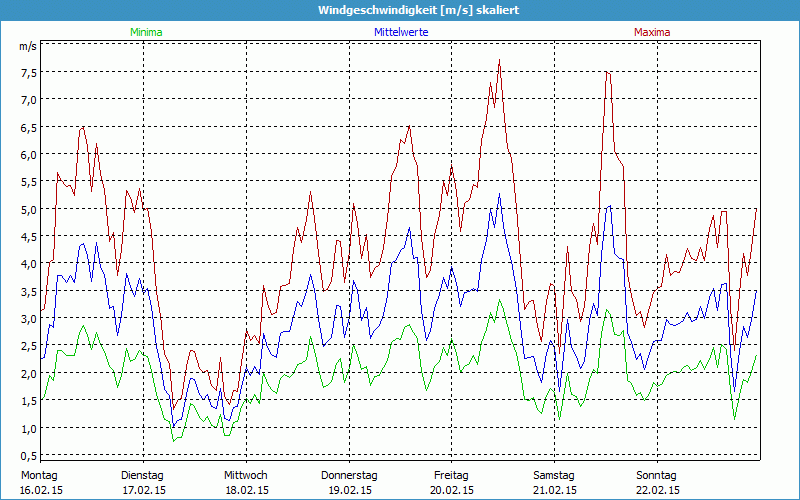Click the 'Mittwoch' day label
This screenshot has height=500, width=800.
[246, 476]
